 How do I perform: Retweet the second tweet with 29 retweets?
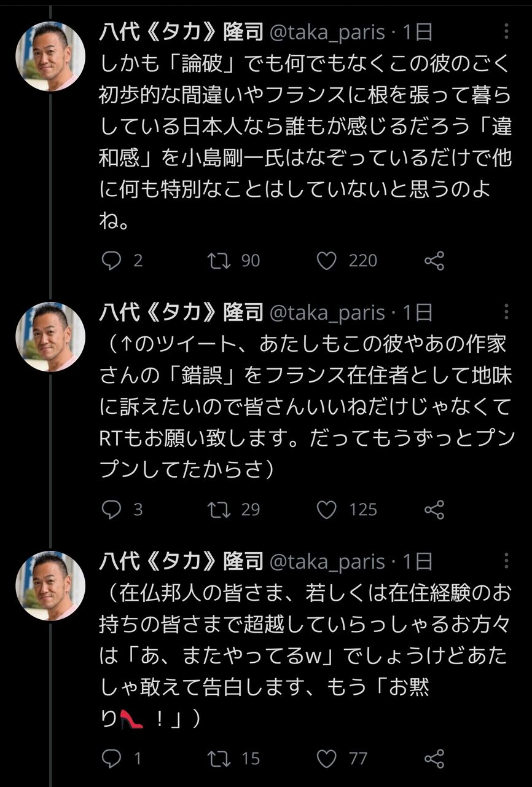pos(219,510)
